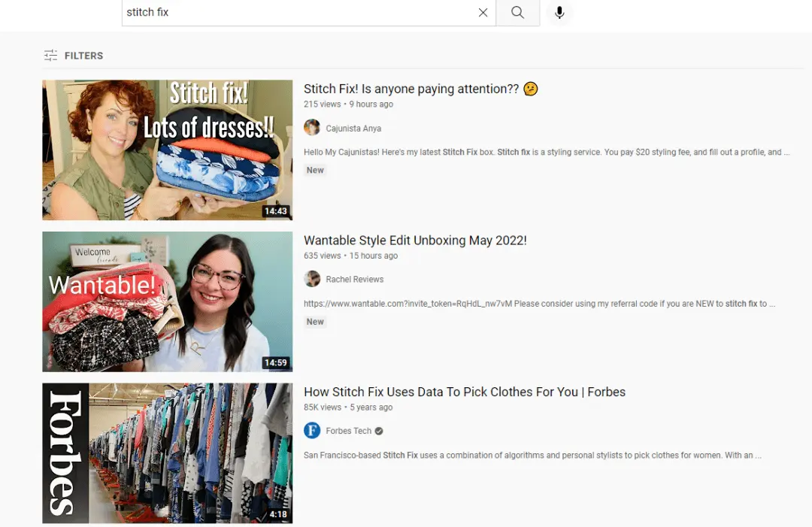Click '215 views • 9 hours ago' text
Viewport: 812px width, 527px height.
[349, 104]
